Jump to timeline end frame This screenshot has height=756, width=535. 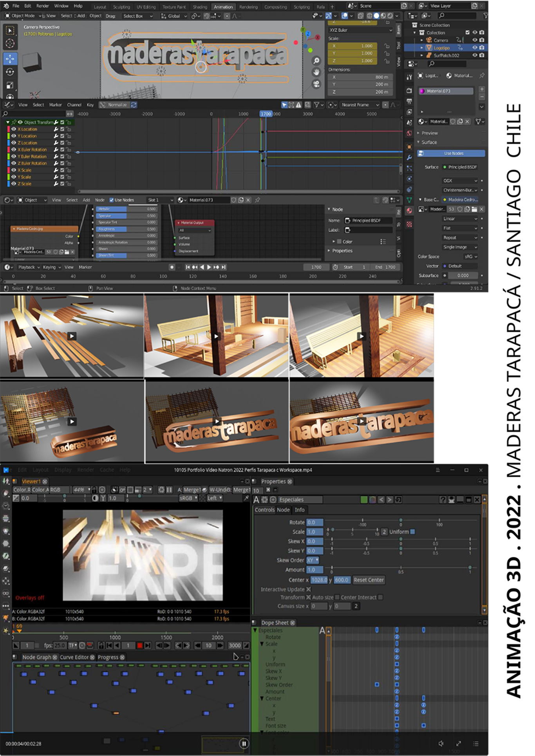(224, 267)
